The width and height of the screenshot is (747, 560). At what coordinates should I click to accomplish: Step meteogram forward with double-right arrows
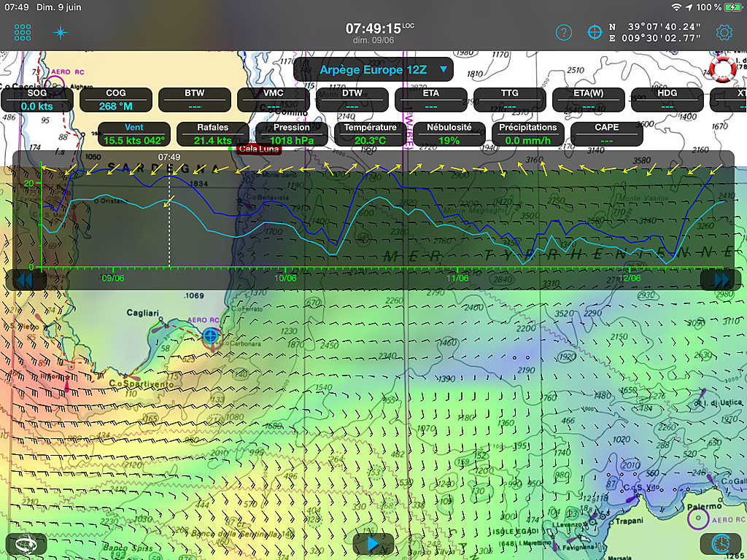point(721,279)
